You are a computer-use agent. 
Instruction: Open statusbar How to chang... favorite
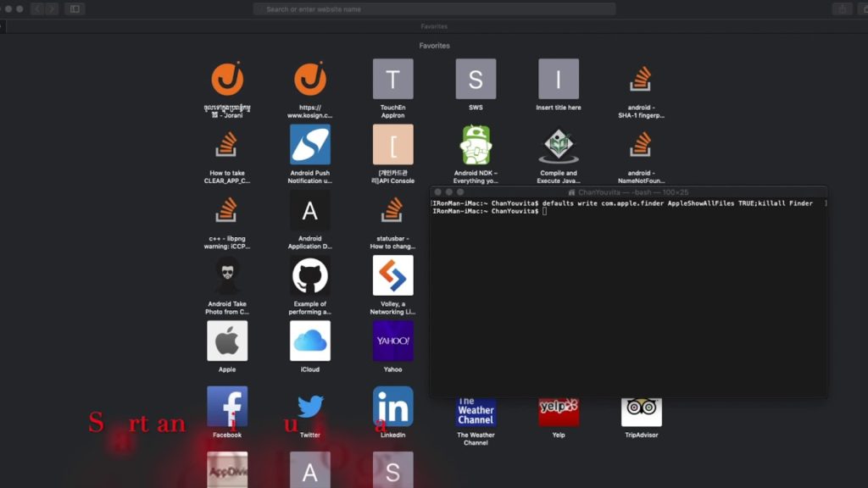(393, 210)
